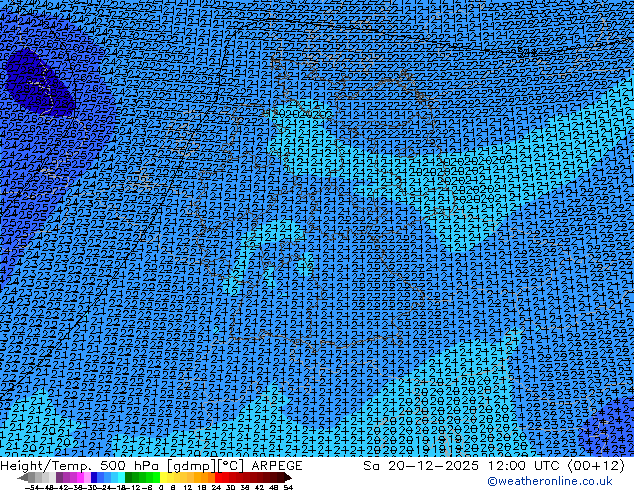Screen dimensions: 634x490
Task: Click the 54 label at the scale's end
Action: click(288, 487)
